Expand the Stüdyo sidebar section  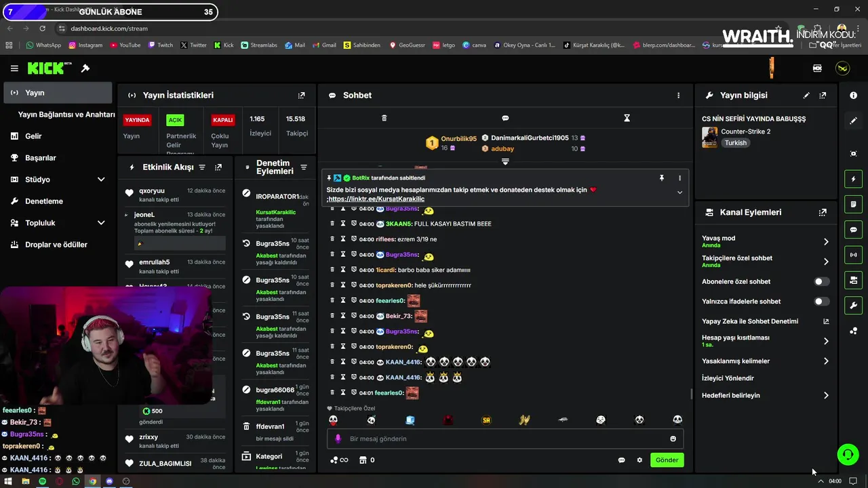point(101,180)
